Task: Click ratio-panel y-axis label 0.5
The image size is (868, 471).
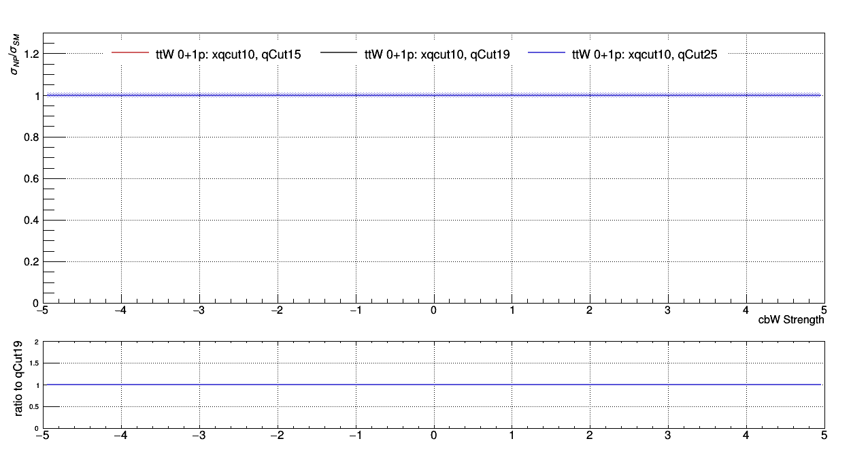Action: (x=34, y=406)
